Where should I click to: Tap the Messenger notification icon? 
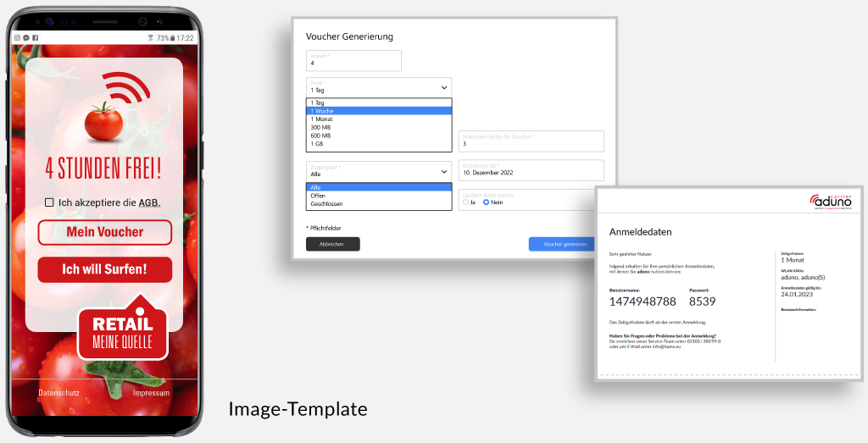pyautogui.click(x=27, y=38)
